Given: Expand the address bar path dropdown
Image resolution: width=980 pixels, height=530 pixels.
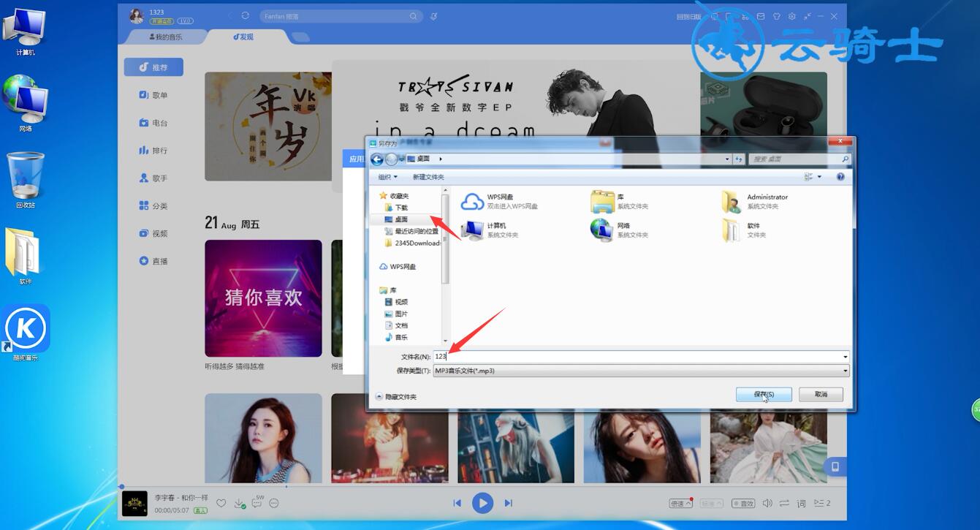Looking at the screenshot, I should click(727, 159).
